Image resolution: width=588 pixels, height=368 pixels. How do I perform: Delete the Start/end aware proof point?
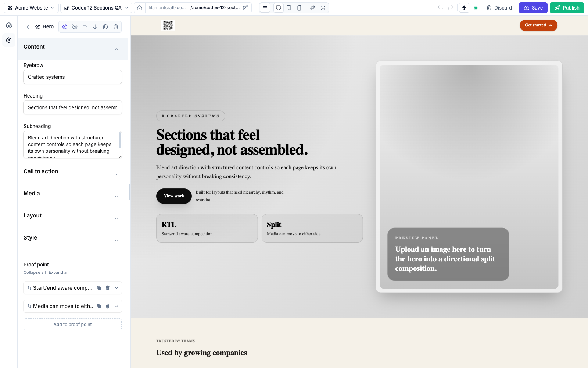(108, 288)
